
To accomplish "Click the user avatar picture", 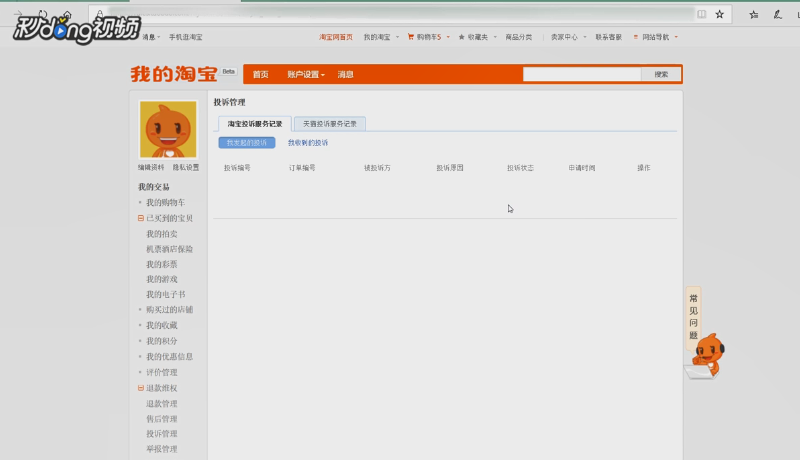I will click(x=168, y=130).
